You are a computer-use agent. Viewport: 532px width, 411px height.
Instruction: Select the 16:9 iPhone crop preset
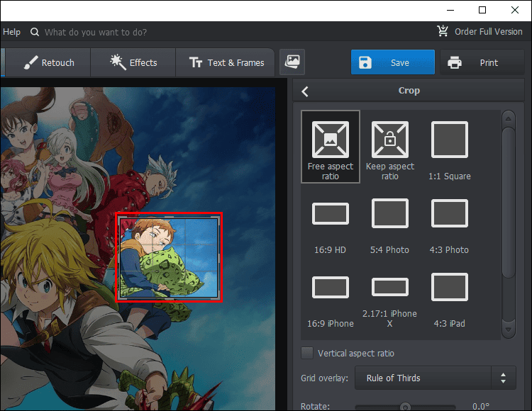[x=330, y=288]
